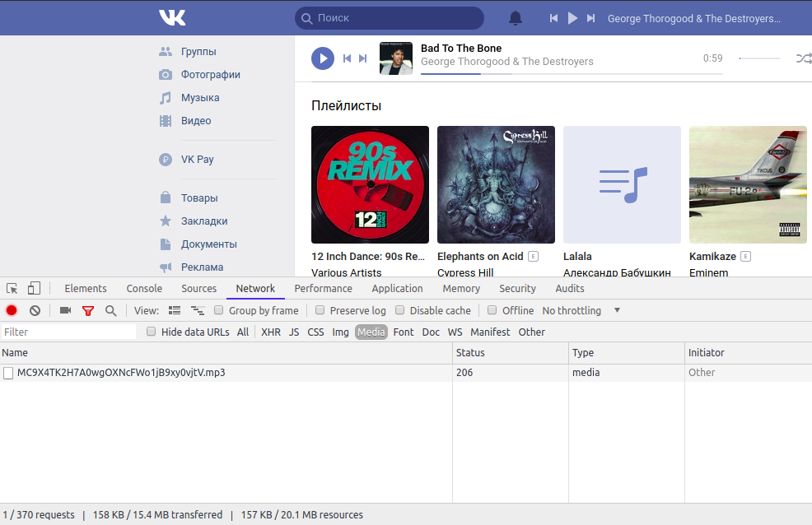This screenshot has width=812, height=525.
Task: Filter requests by Img
Action: pyautogui.click(x=340, y=332)
